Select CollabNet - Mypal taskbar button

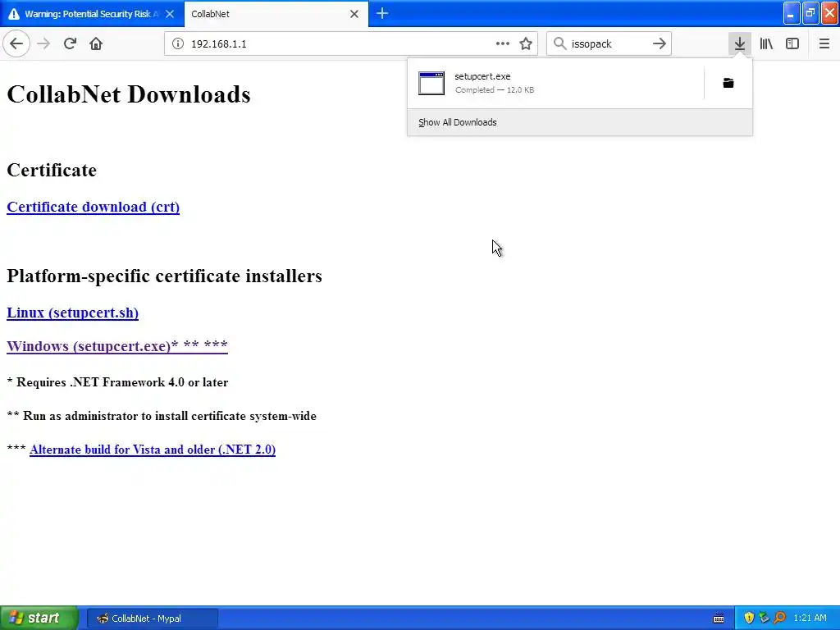(152, 619)
